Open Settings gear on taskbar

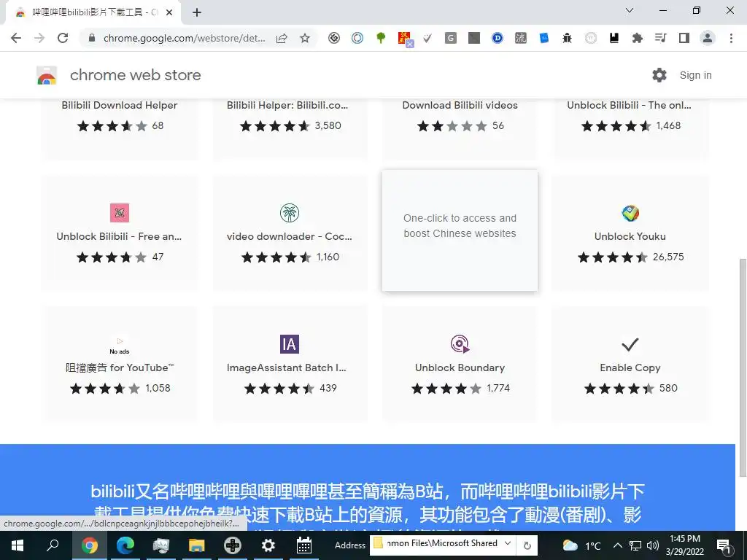tap(268, 545)
